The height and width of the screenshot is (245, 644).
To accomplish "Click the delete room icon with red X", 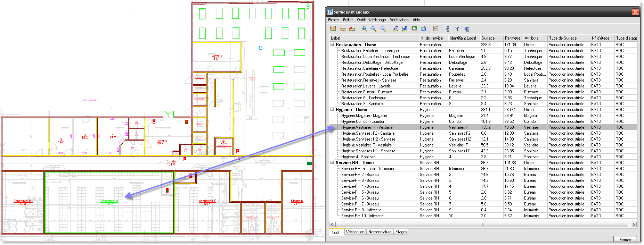I will click(x=352, y=29).
